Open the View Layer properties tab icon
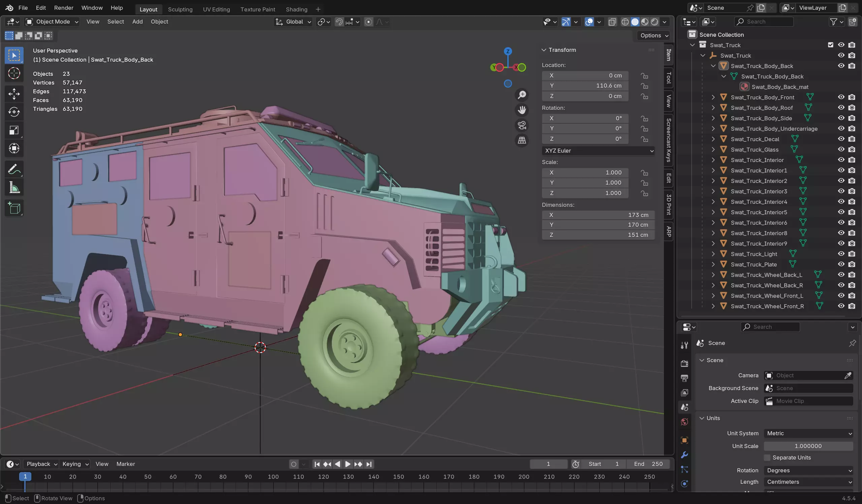Viewport: 862px width, 504px height. click(684, 392)
